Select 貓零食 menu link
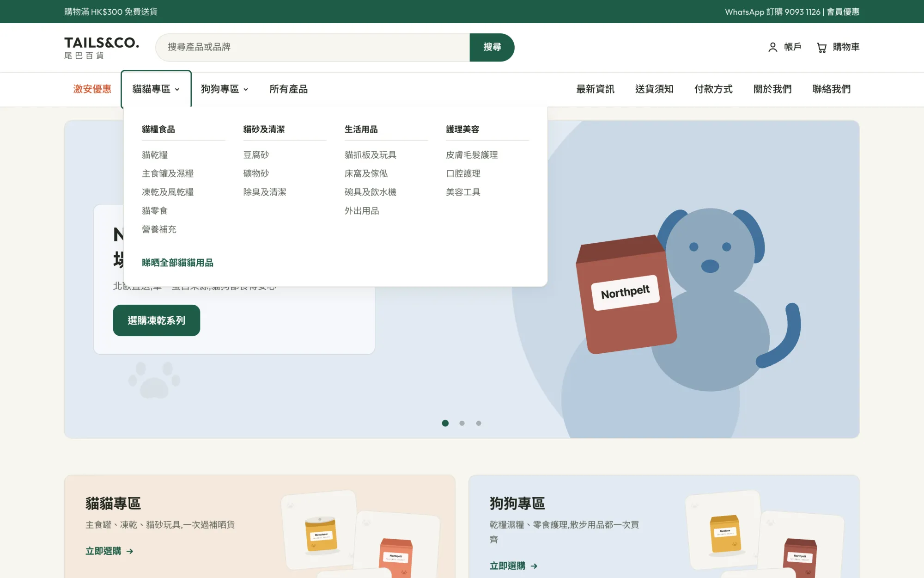The height and width of the screenshot is (578, 924). click(155, 210)
